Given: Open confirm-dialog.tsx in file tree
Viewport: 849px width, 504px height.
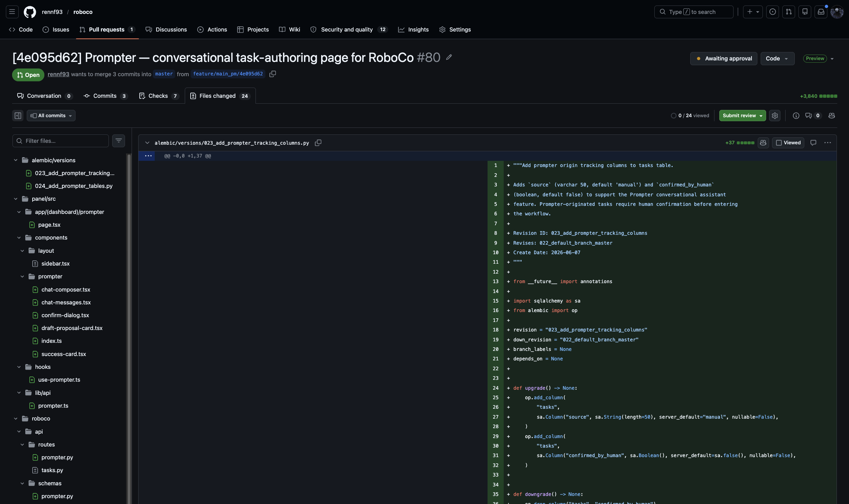Looking at the screenshot, I should [x=65, y=315].
